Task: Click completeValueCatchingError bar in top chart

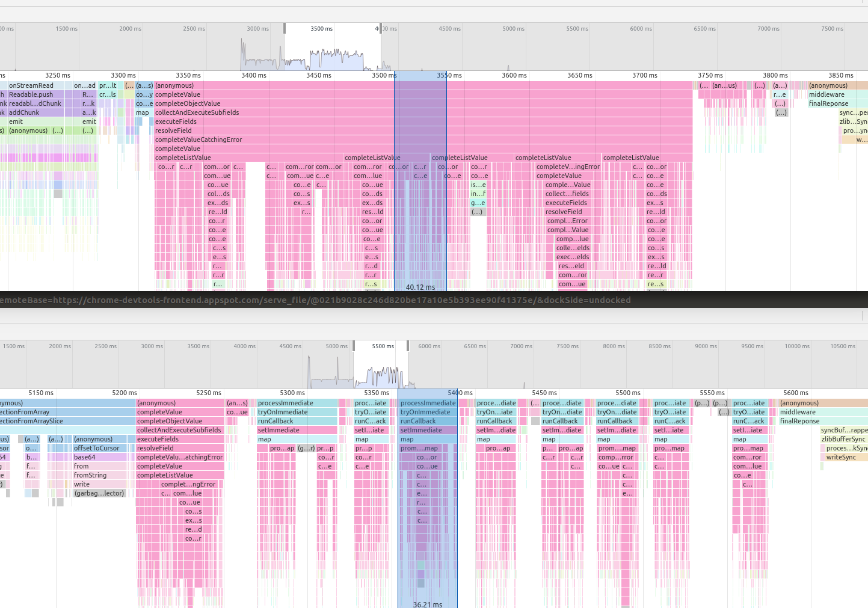Action: pyautogui.click(x=423, y=140)
